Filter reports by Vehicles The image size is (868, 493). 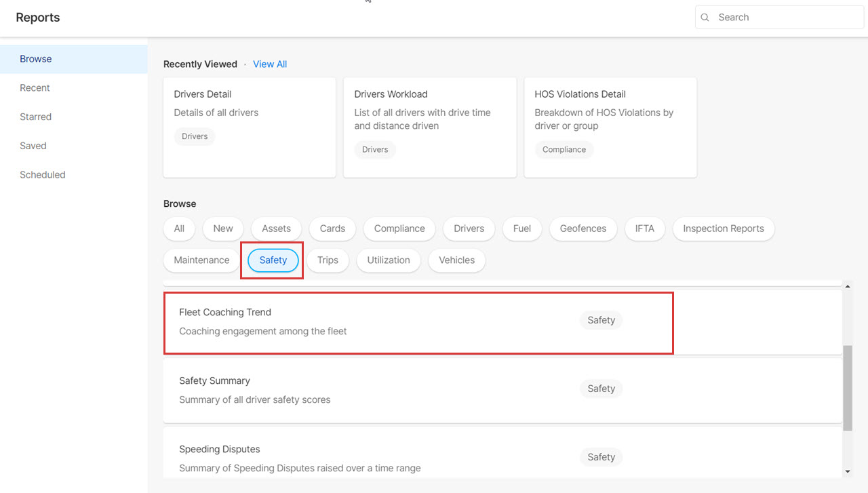[x=457, y=260]
